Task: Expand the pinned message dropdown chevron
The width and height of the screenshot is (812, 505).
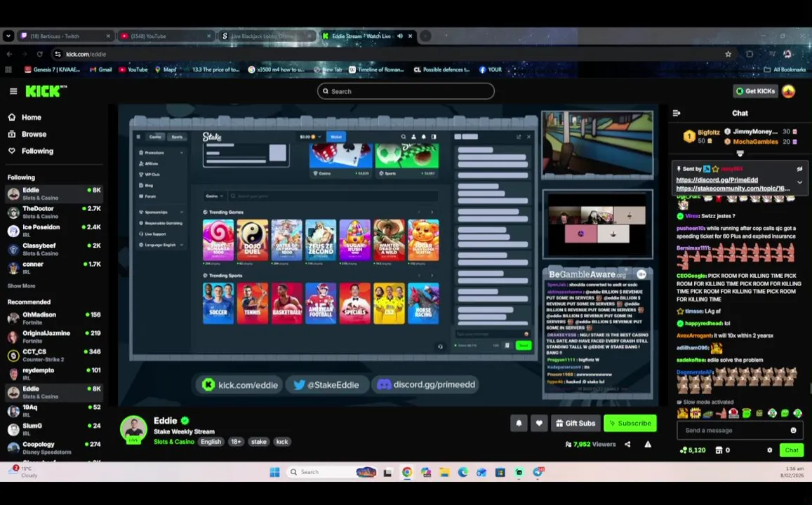Action: coord(799,182)
